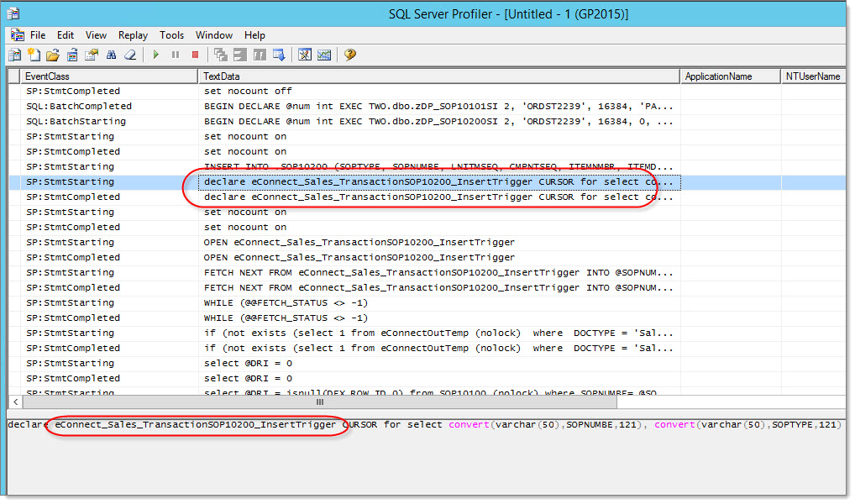Click the zDP_SOP10101SI BEGIN DECLARE text cell
Viewport: 855px width, 504px height.
[439, 107]
